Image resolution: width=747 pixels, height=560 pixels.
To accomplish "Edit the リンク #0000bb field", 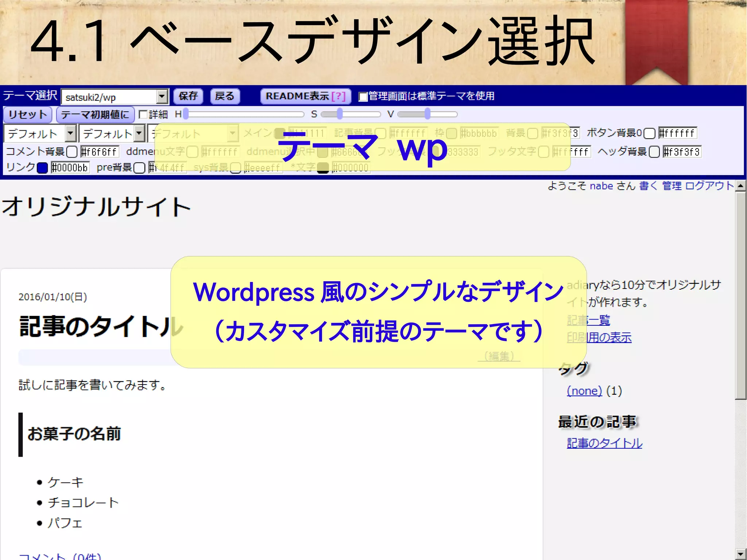I will pos(70,167).
